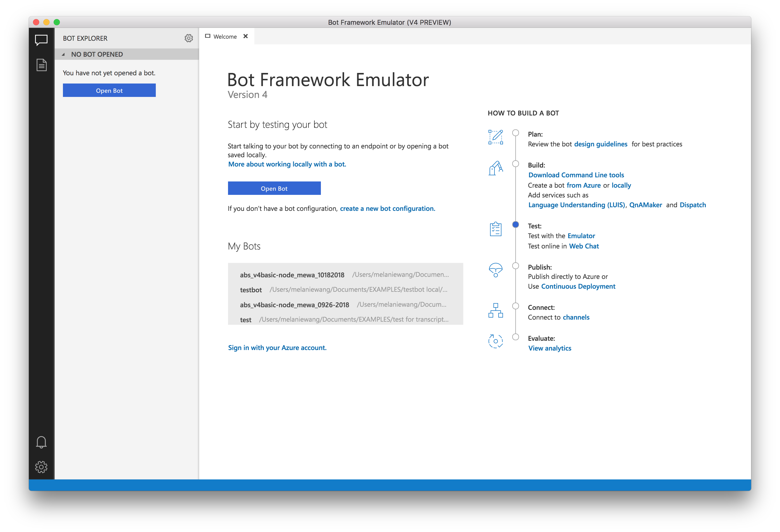Click the Test step clipboard icon
This screenshot has width=780, height=532.
tap(495, 229)
